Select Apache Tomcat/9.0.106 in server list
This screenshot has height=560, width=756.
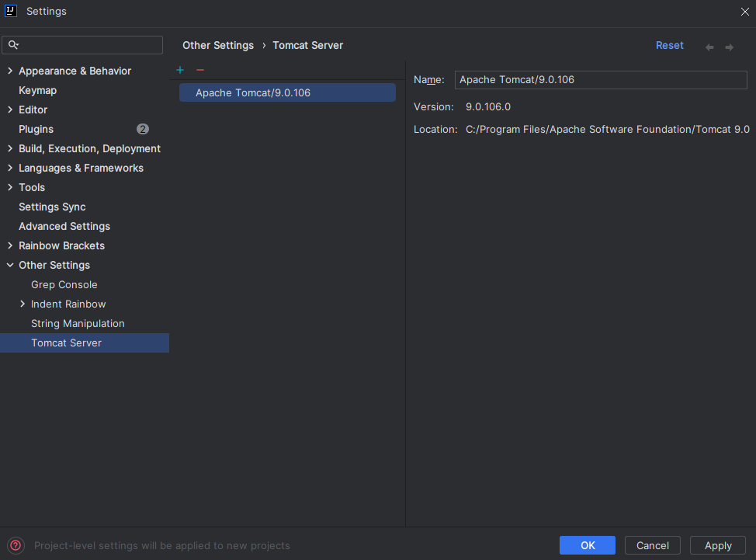pos(287,92)
